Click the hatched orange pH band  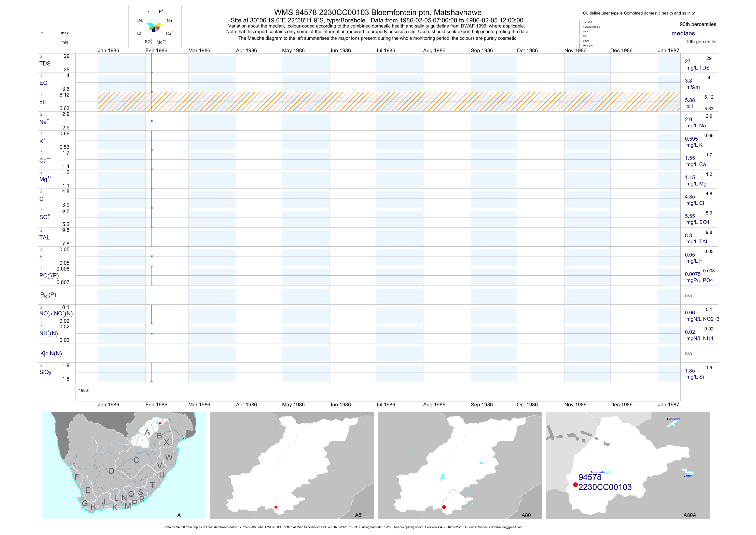[x=389, y=102]
